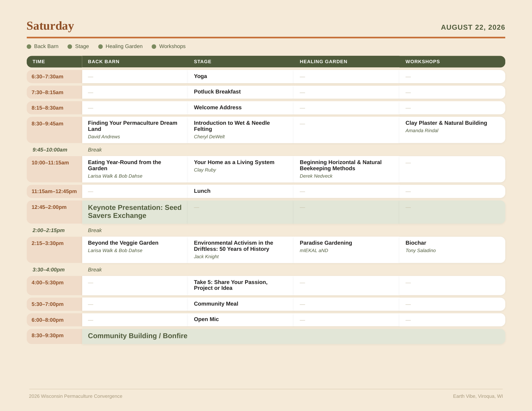Screen dimensions: 532x411
Task: Click the Potluck Breakfast entry
Action: [x=217, y=92]
